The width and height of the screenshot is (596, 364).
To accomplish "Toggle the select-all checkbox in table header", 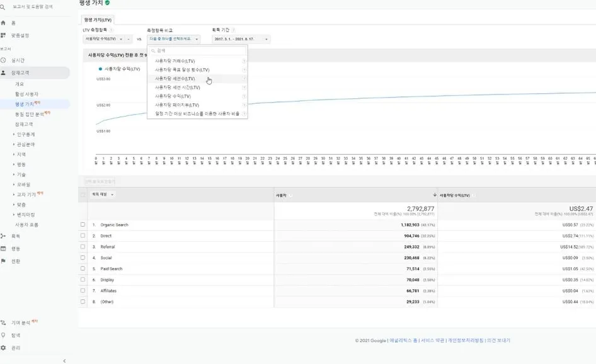I will [83, 195].
